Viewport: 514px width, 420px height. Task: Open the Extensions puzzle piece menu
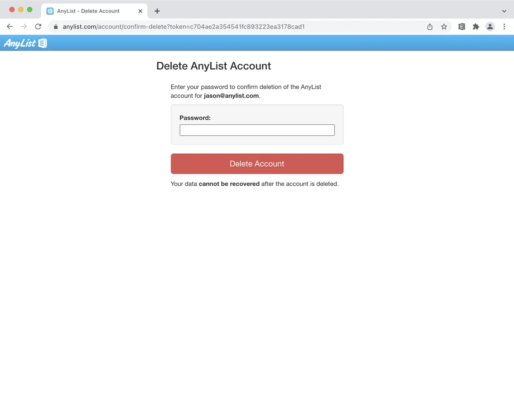pos(476,27)
